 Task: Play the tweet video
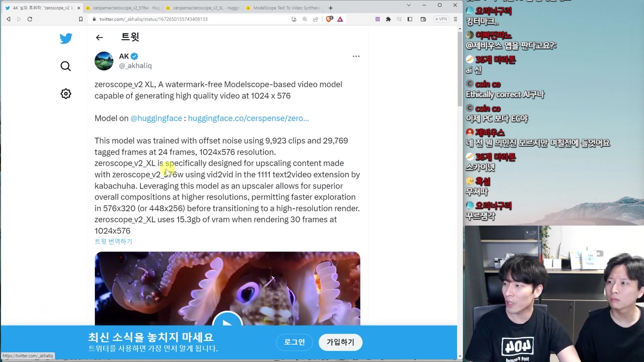point(227,321)
